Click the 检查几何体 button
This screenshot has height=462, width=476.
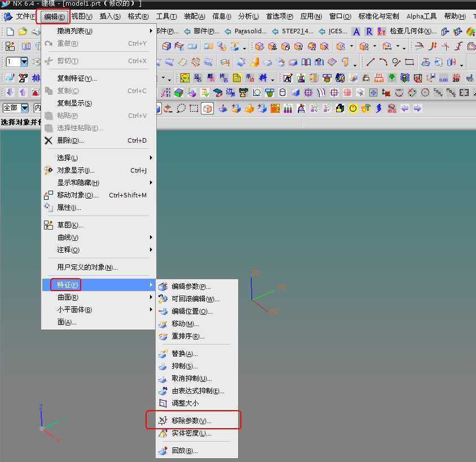click(x=413, y=31)
